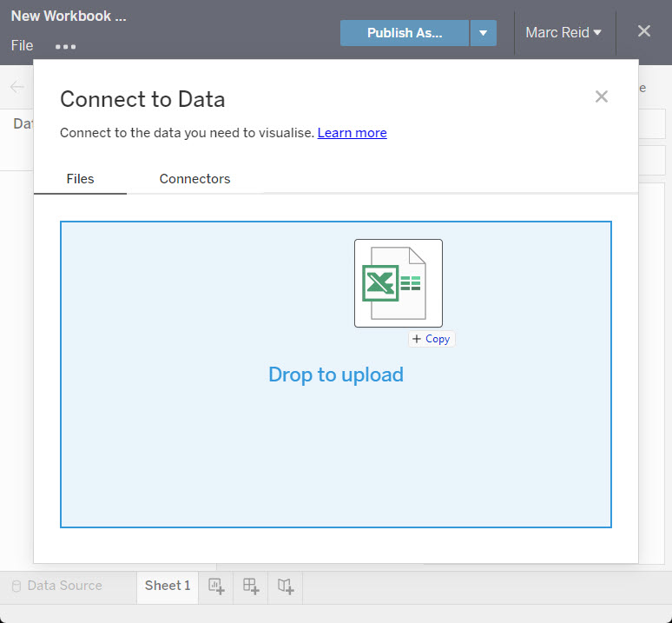Image resolution: width=672 pixels, height=623 pixels.
Task: Click the New Story icon
Action: [286, 587]
